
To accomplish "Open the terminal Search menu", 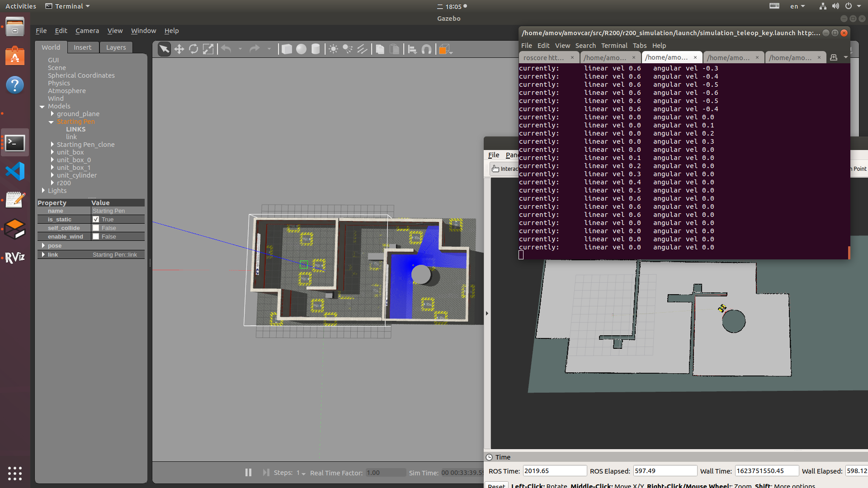I will click(585, 46).
